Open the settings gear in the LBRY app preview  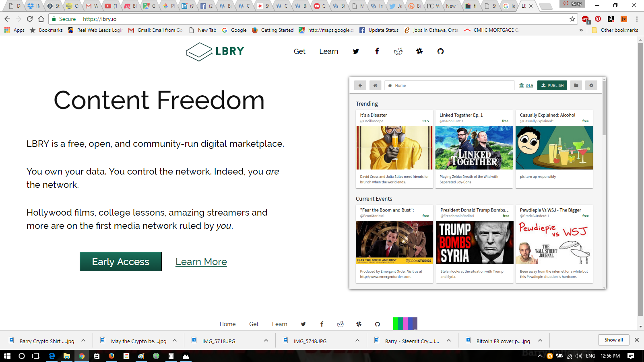click(591, 85)
